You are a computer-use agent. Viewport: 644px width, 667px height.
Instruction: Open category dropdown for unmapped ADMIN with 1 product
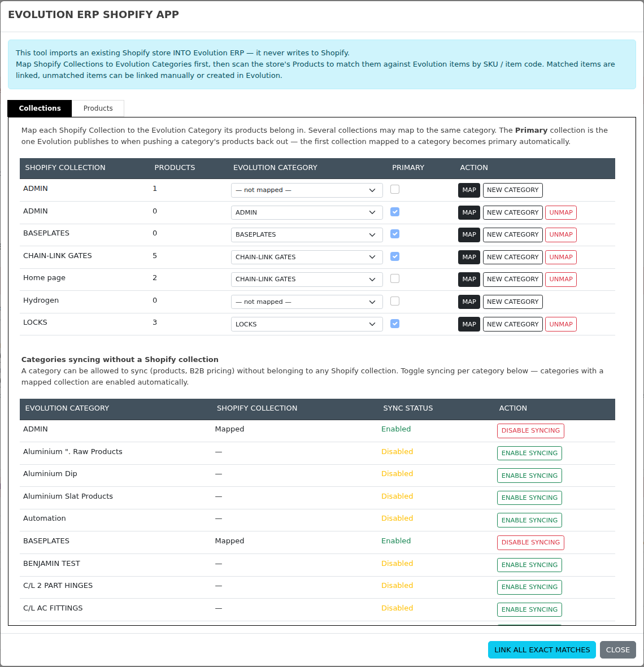point(307,190)
